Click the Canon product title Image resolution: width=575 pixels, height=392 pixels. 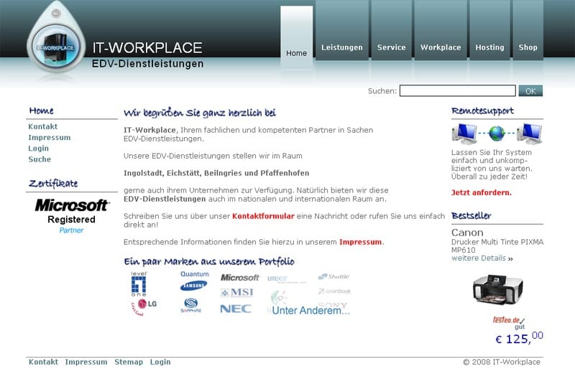tap(467, 233)
